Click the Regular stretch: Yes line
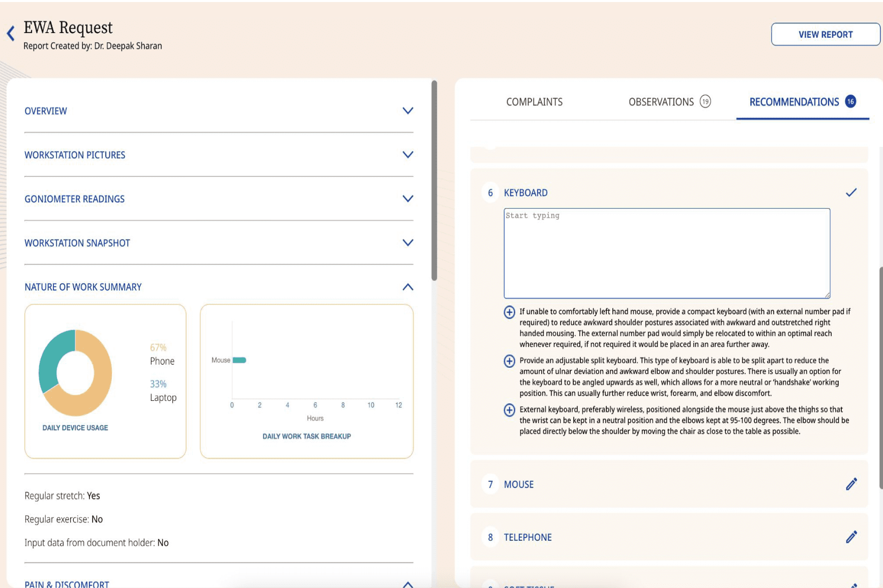Screen dimensions: 883x588 point(62,496)
